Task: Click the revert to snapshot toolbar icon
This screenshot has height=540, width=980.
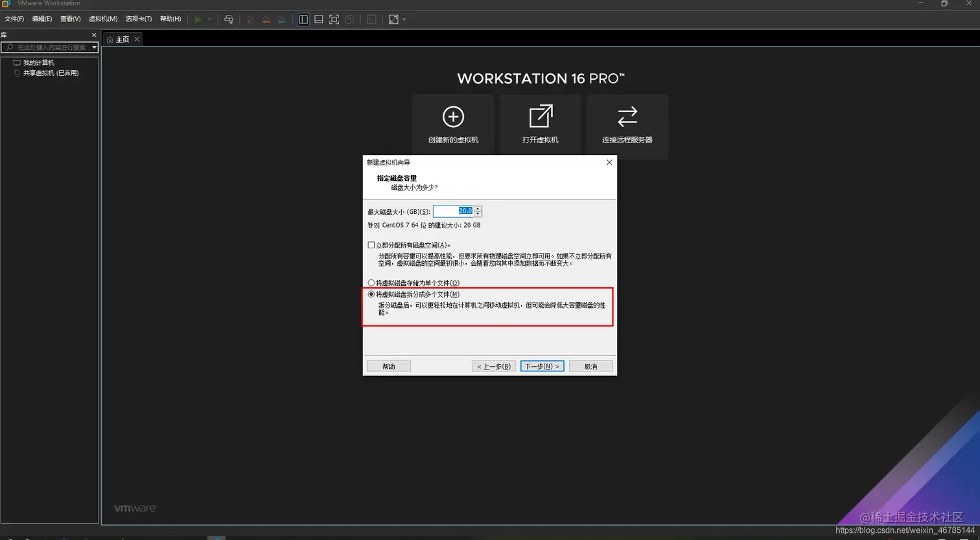Action: (266, 19)
